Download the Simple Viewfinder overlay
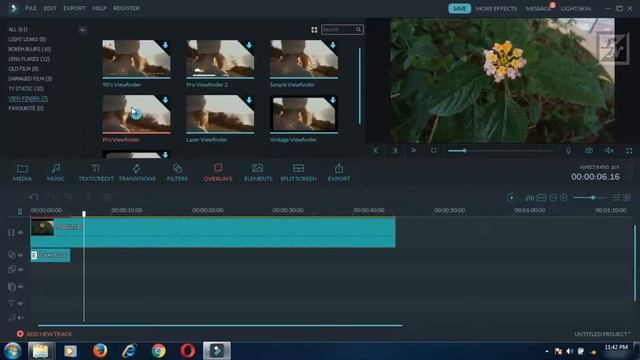The height and width of the screenshot is (360, 640). click(x=333, y=45)
